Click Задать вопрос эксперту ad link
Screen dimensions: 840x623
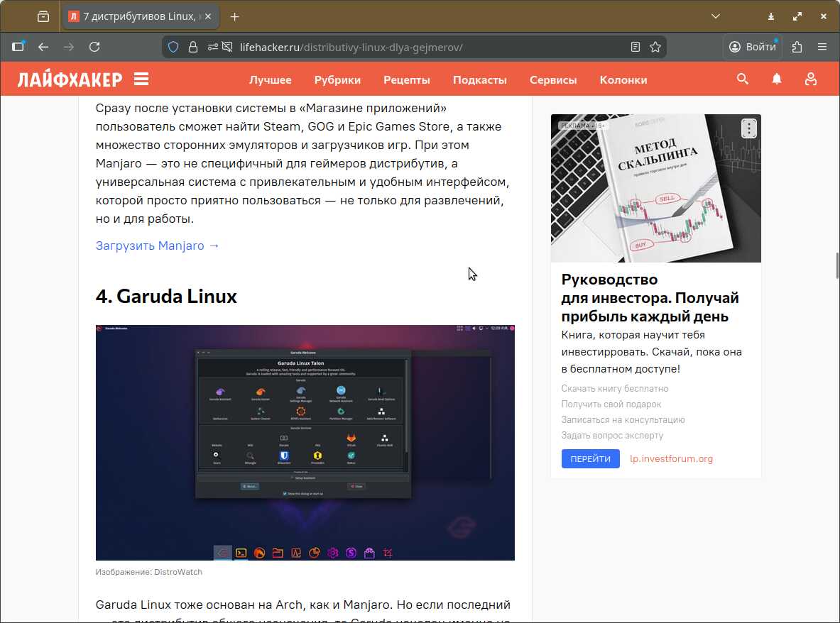click(x=612, y=435)
